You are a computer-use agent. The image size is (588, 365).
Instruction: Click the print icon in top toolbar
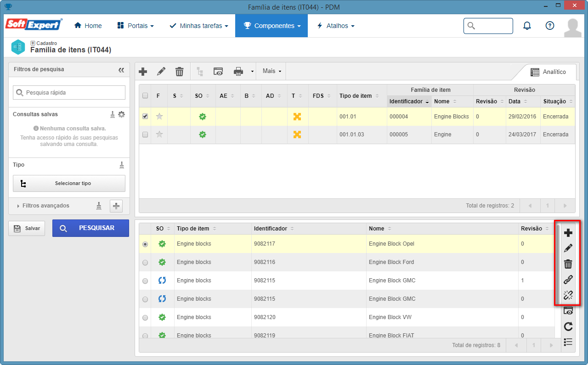tap(238, 71)
